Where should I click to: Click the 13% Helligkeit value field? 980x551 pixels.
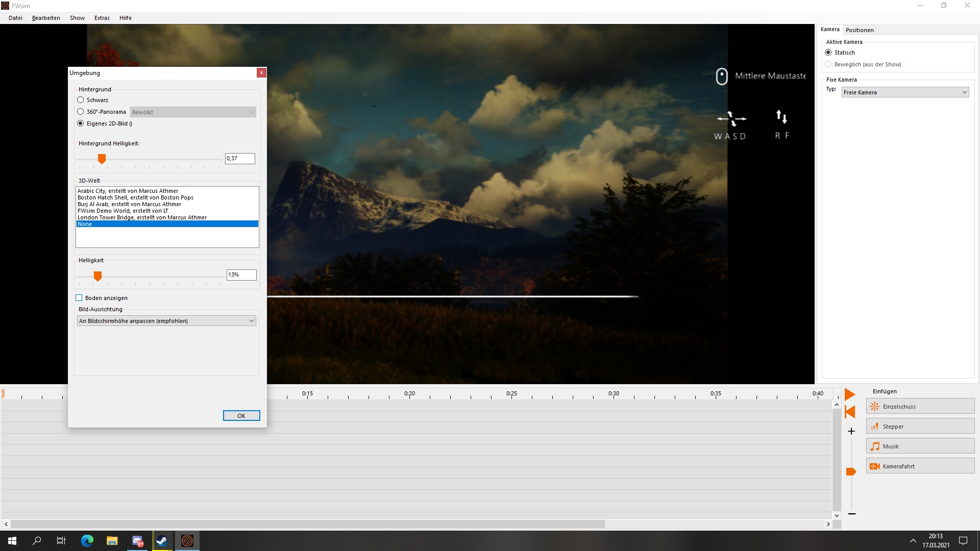pyautogui.click(x=241, y=275)
